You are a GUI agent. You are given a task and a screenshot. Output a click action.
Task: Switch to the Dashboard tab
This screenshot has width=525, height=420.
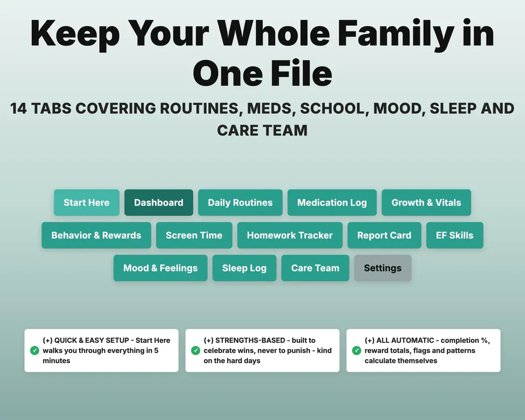[159, 203]
